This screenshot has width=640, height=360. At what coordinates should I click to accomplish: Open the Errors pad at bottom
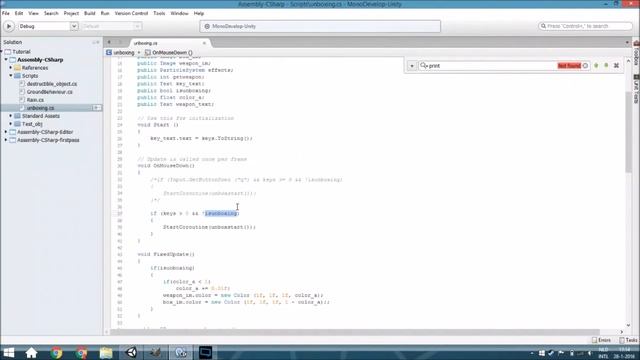pos(601,340)
